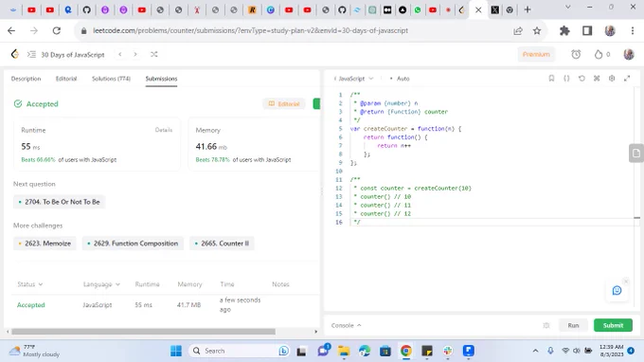Image resolution: width=644 pixels, height=362 pixels.
Task: Click the streak fire icon
Action: [x=599, y=54]
